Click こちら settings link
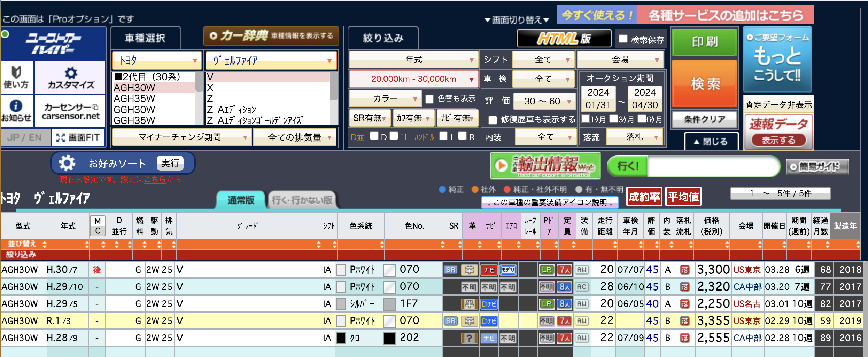This screenshot has width=868, height=357. [x=155, y=180]
